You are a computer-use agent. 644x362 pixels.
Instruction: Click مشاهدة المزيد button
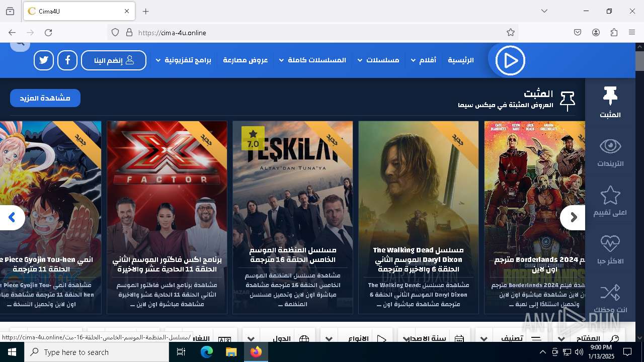(x=45, y=98)
